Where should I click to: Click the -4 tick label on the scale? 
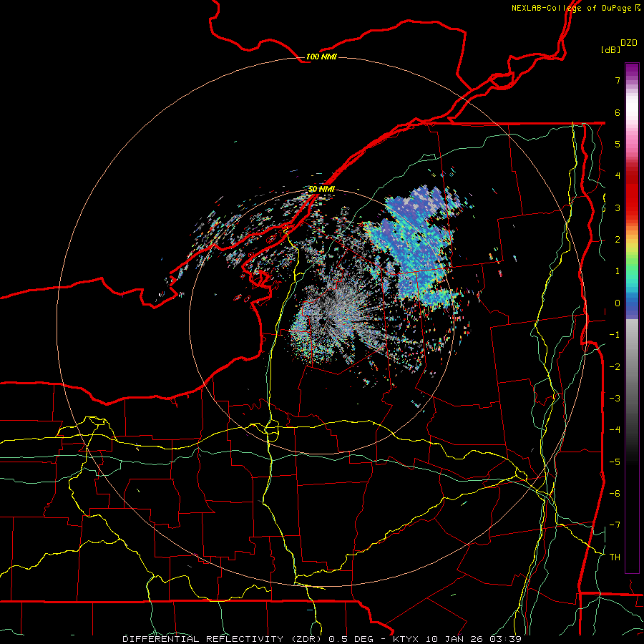coord(615,430)
